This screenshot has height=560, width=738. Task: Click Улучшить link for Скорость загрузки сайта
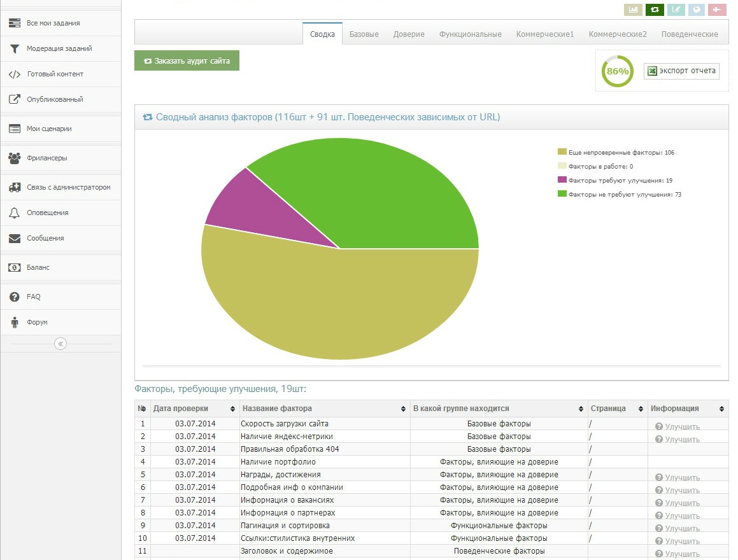coord(678,427)
